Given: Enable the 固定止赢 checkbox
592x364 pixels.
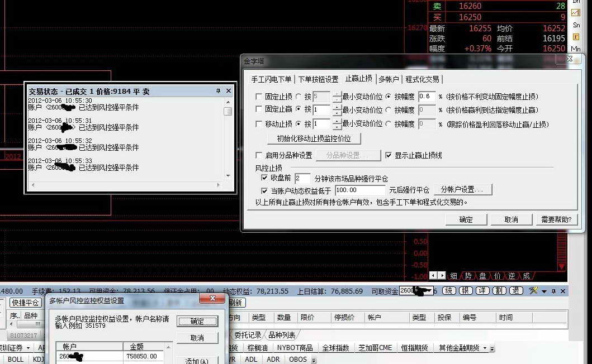Looking at the screenshot, I should coord(259,109).
